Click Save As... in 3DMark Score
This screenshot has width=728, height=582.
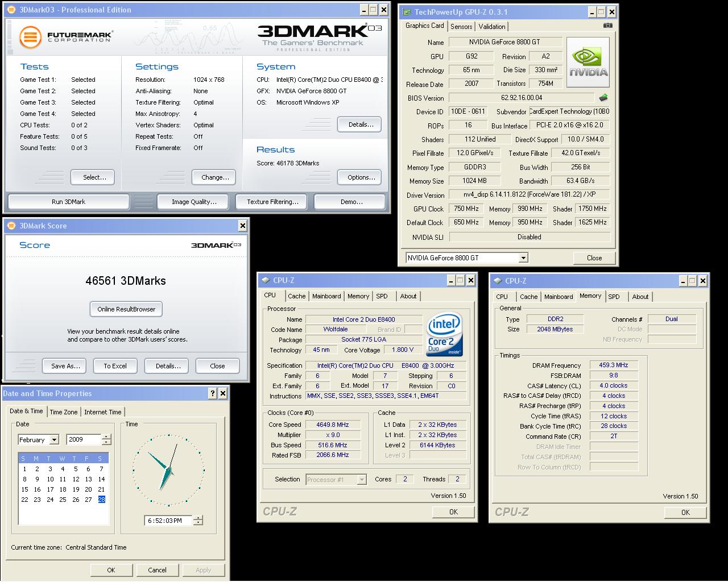coord(65,366)
